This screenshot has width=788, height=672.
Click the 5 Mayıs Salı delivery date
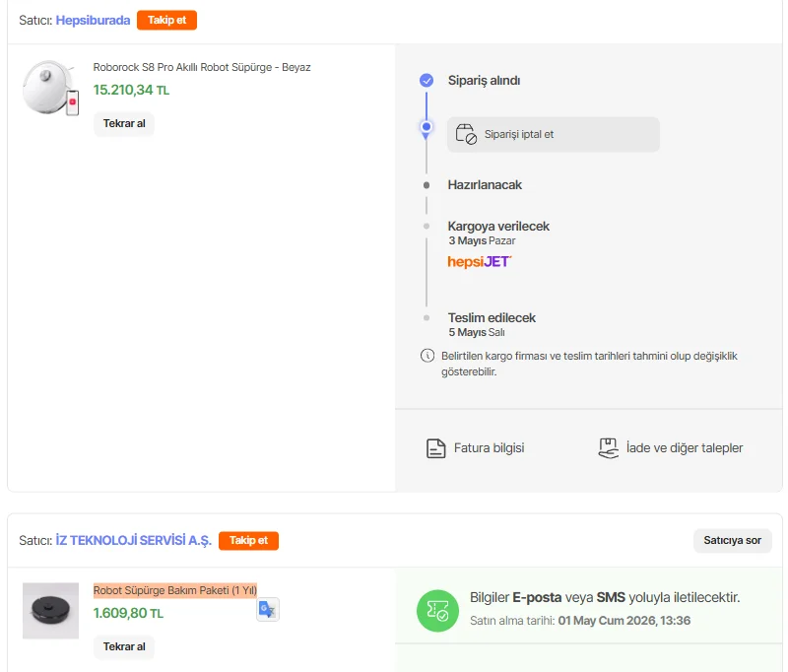point(477,332)
